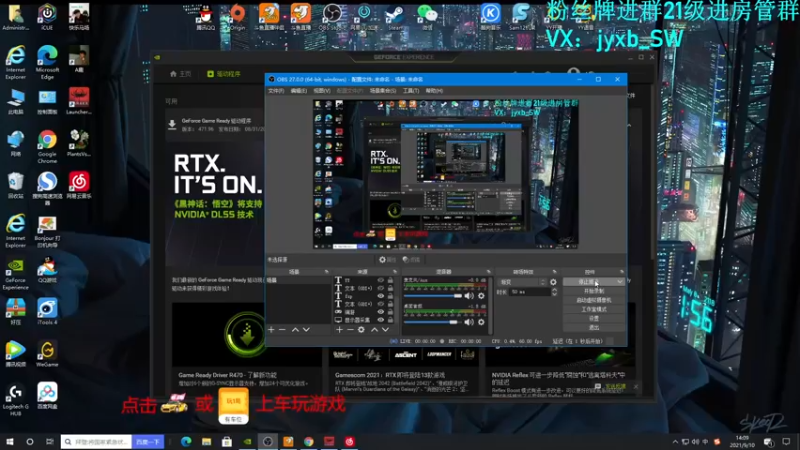Click the transition duration value field
Screen dimensions: 800x450
(531, 292)
